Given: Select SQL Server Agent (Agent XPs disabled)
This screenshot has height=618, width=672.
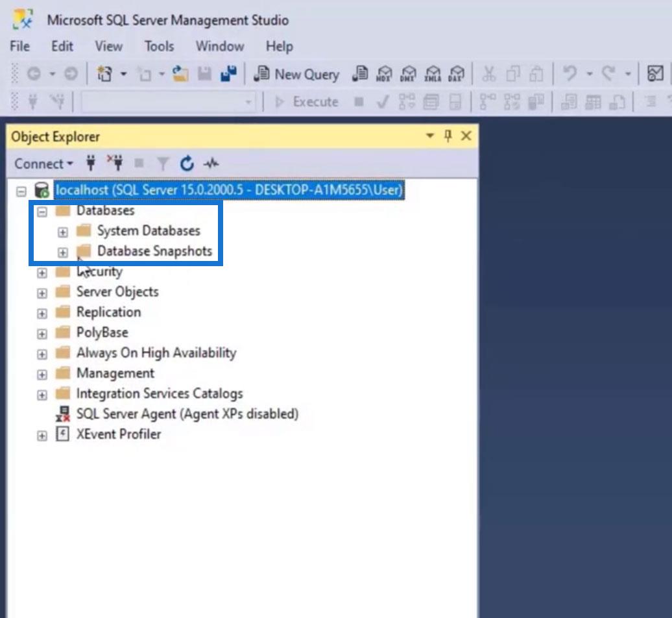Looking at the screenshot, I should pyautogui.click(x=187, y=414).
